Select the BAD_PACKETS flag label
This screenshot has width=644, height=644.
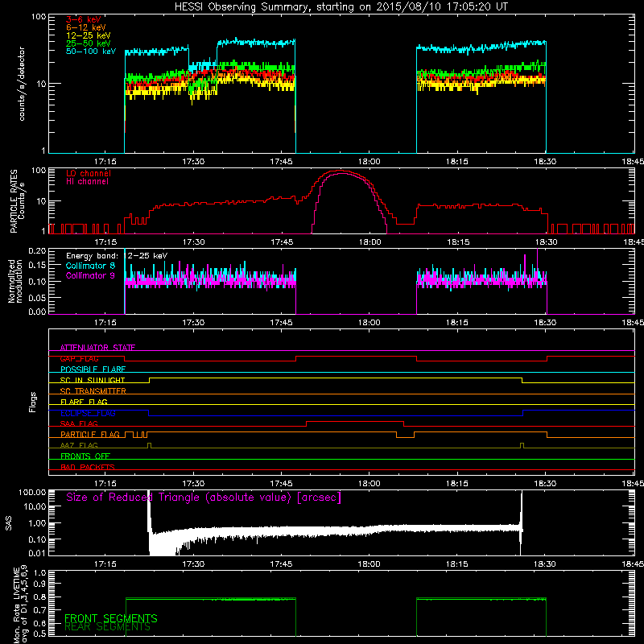(88, 467)
